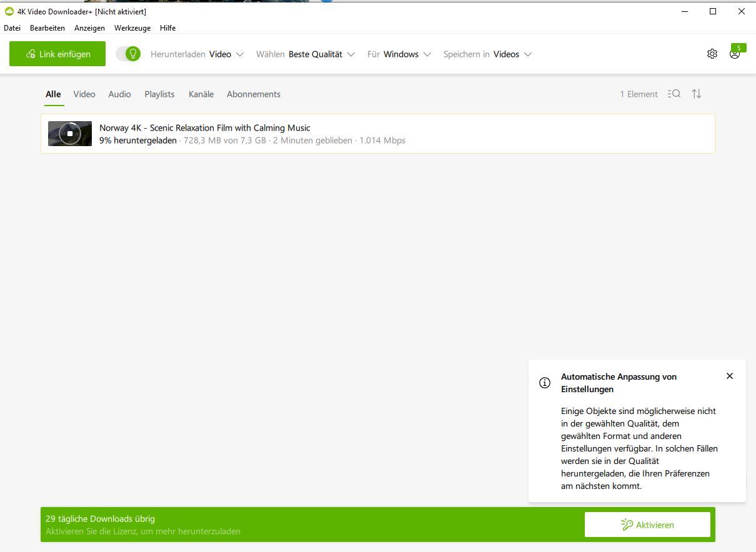The image size is (756, 552).
Task: Minimize the 4K Video Downloader window
Action: (x=684, y=11)
